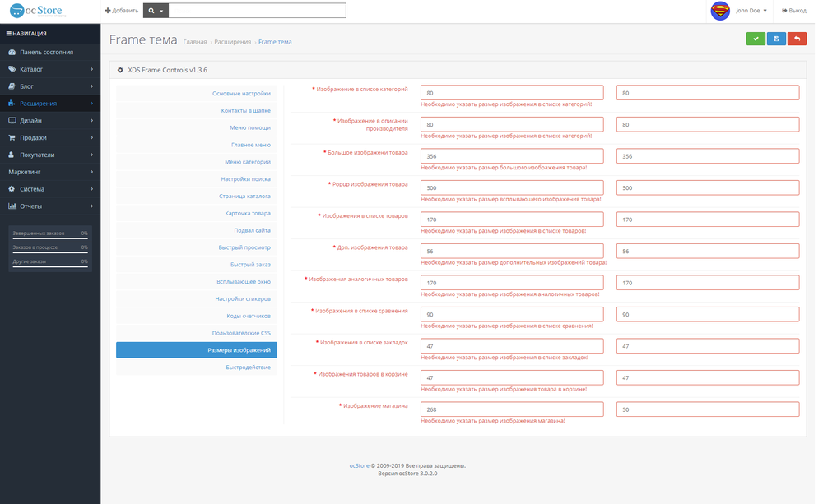The width and height of the screenshot is (823, 504).
Task: Expand the Каталог sidebar menu
Action: point(49,69)
